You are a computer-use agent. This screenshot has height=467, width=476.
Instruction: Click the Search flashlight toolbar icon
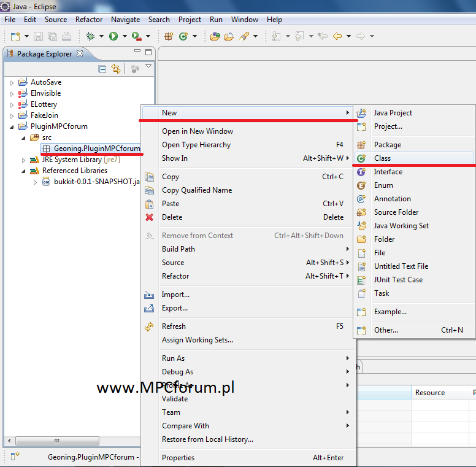pos(244,36)
